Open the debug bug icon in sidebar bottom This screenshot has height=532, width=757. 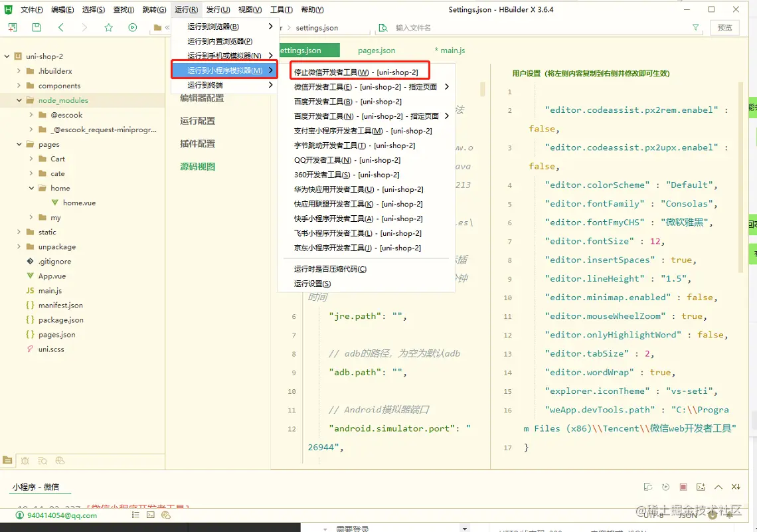coord(25,460)
